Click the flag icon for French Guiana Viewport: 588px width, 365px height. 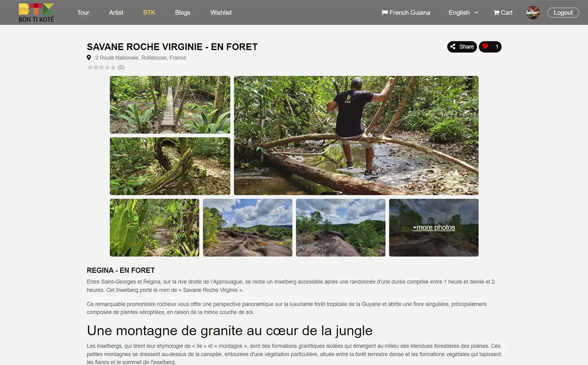[x=385, y=13]
